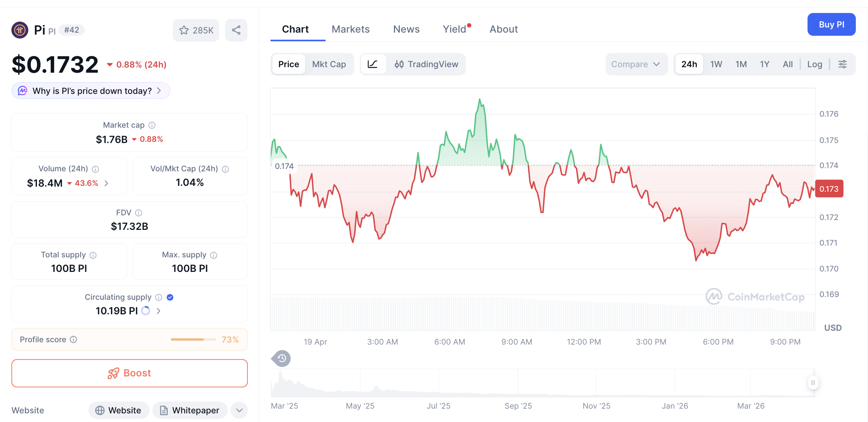Open the FDV info icon

point(139,213)
